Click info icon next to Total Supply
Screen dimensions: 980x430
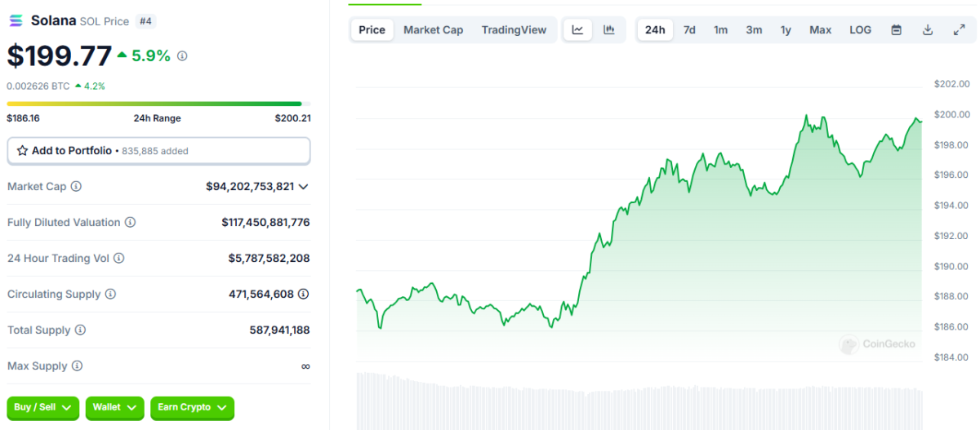point(80,330)
